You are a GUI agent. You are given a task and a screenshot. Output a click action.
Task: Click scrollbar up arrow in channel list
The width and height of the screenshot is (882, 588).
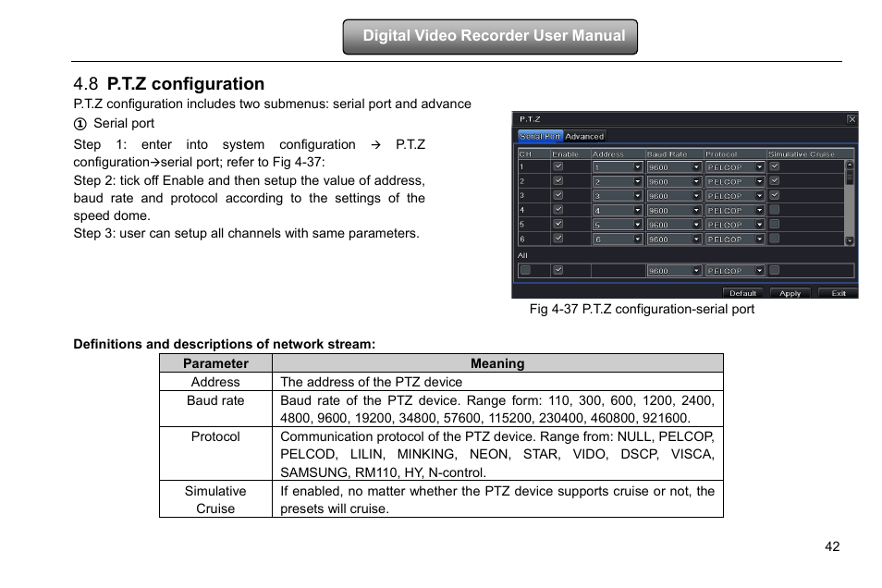pos(850,165)
